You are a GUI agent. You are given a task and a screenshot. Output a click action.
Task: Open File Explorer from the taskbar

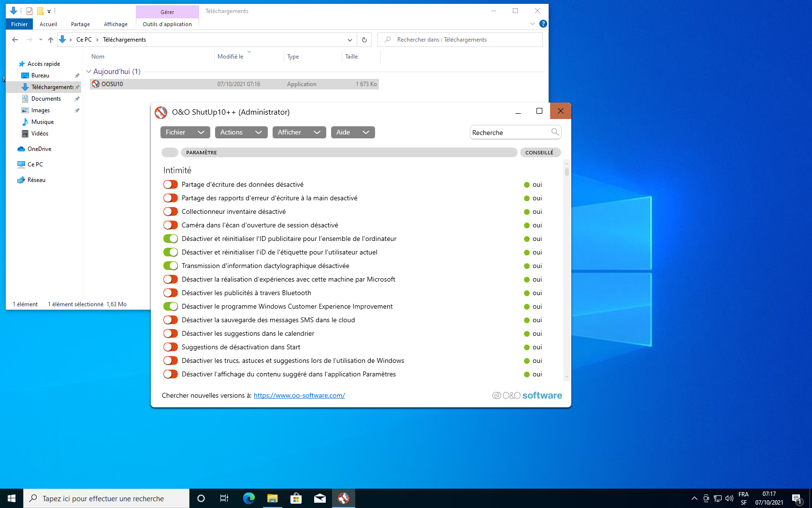tap(273, 498)
